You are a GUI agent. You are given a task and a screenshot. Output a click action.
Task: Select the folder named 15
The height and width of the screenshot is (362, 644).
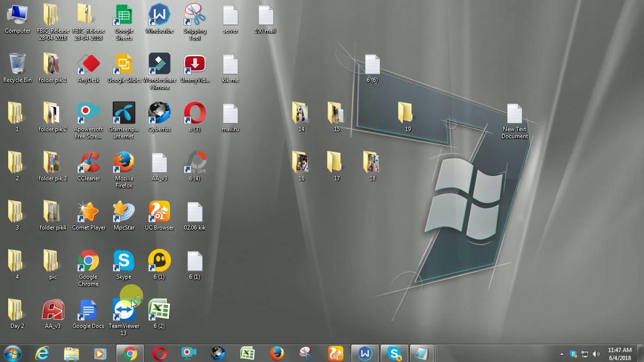(x=337, y=118)
